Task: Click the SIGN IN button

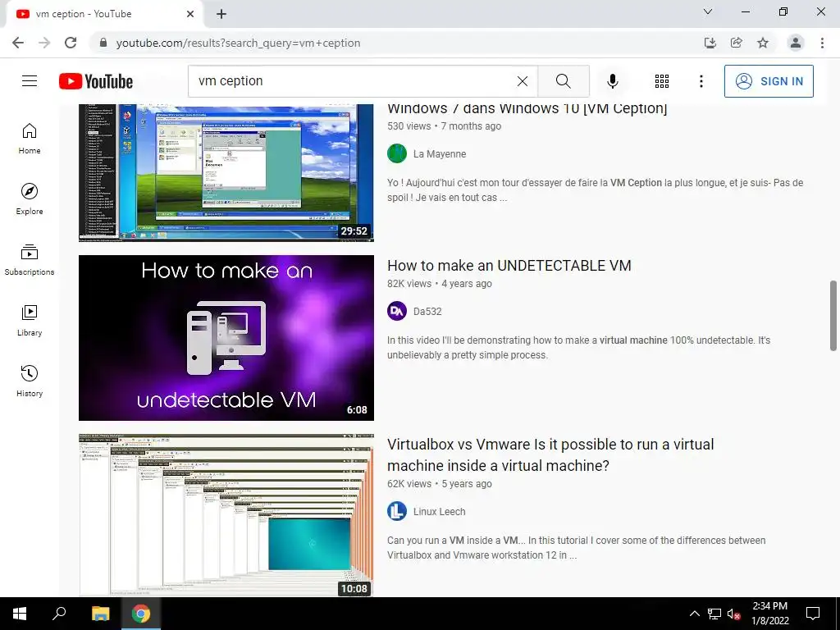Action: (768, 81)
